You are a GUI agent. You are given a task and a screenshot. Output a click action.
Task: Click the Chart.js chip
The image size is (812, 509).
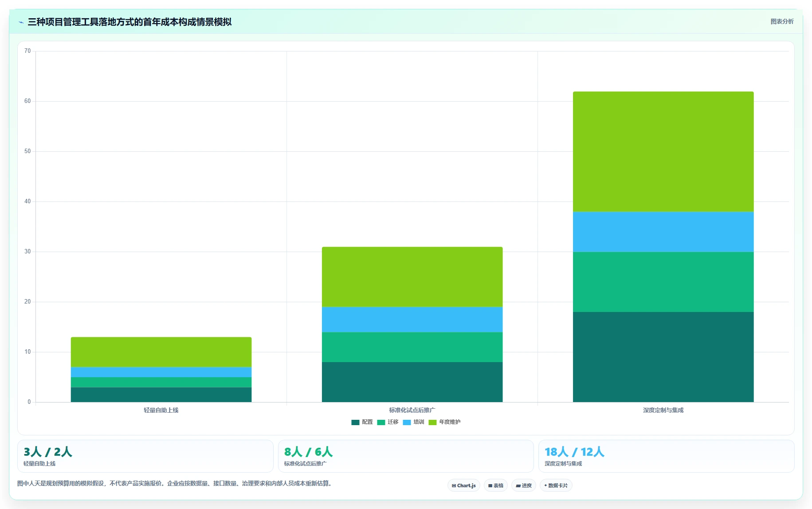pos(464,485)
